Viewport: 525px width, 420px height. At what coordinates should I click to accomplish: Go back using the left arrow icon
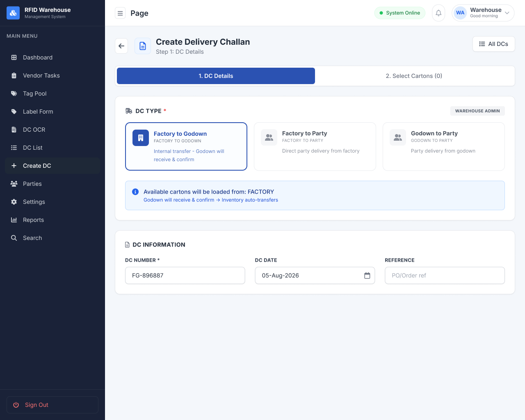pyautogui.click(x=121, y=46)
